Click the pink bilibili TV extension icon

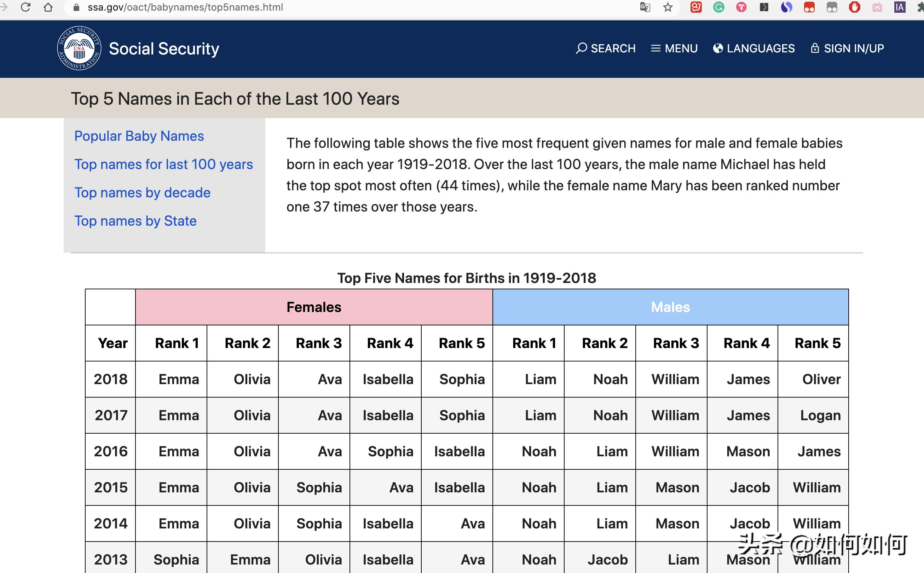tap(877, 7)
